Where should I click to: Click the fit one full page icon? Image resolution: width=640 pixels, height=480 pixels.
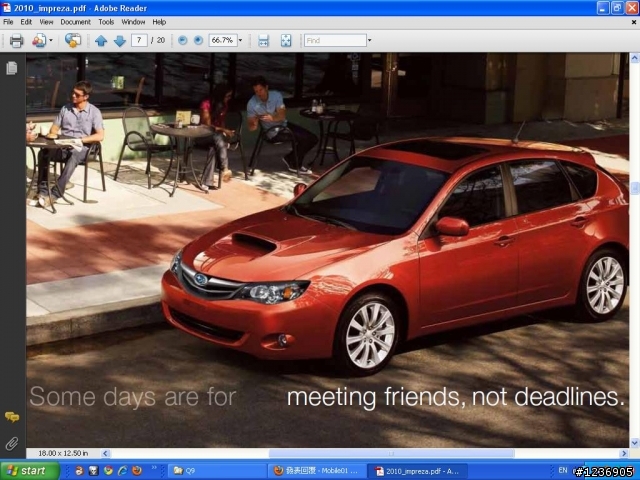tap(286, 40)
